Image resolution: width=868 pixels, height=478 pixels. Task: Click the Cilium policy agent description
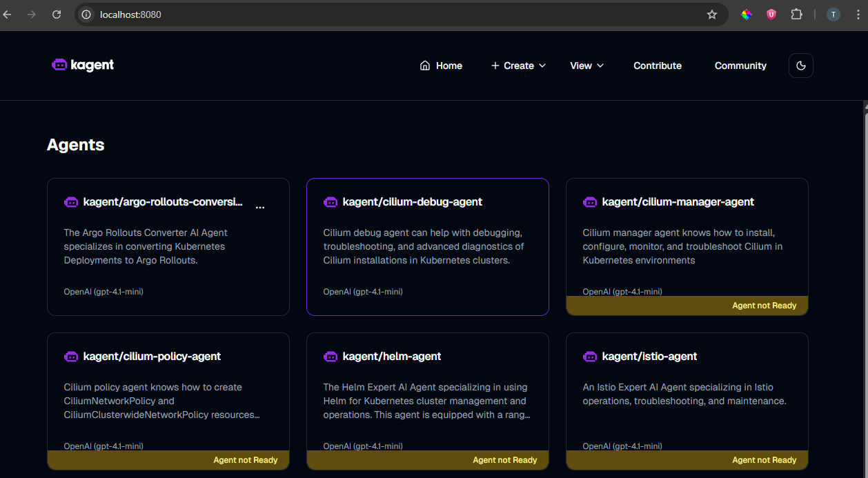tap(162, 401)
